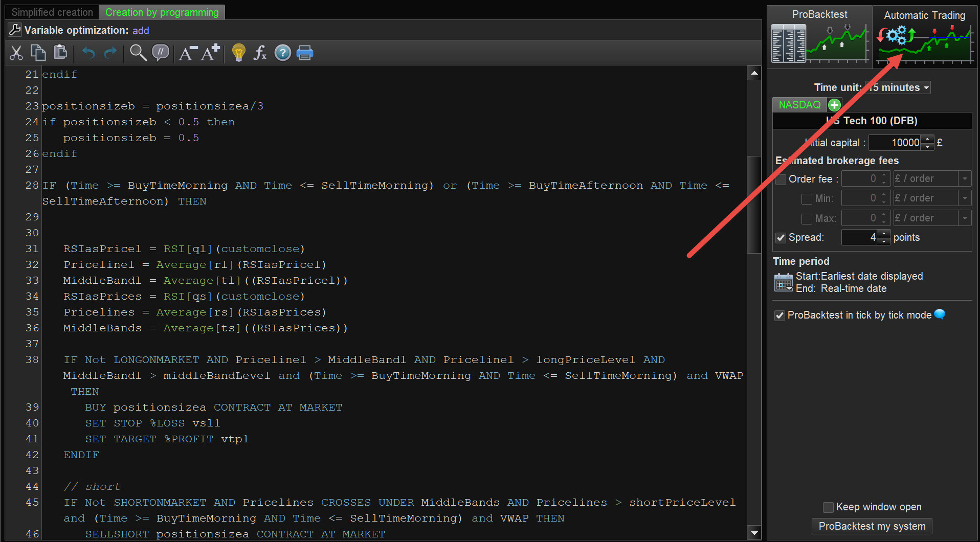Decrease the editor font size
The width and height of the screenshot is (980, 542).
coord(188,53)
